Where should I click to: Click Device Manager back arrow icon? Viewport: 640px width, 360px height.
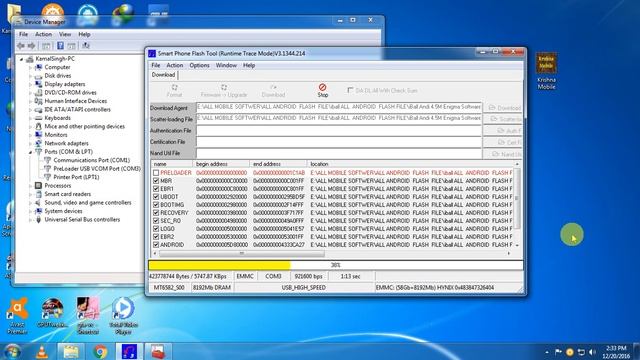point(21,46)
